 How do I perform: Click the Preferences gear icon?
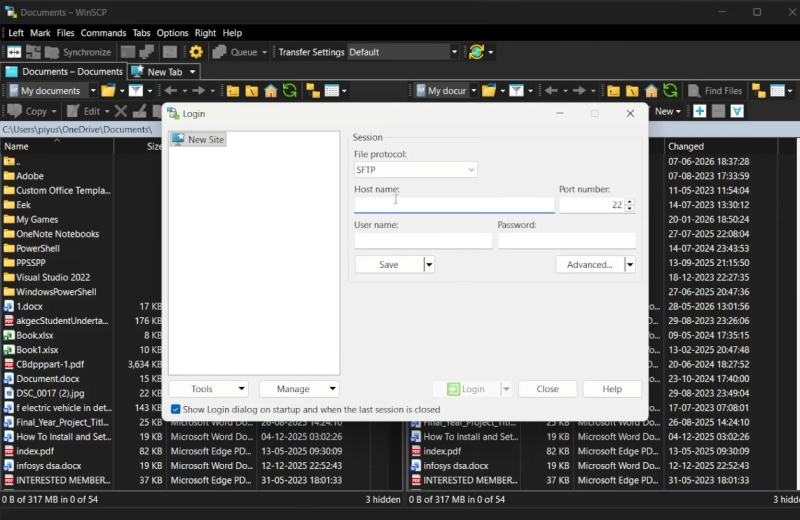tap(196, 52)
